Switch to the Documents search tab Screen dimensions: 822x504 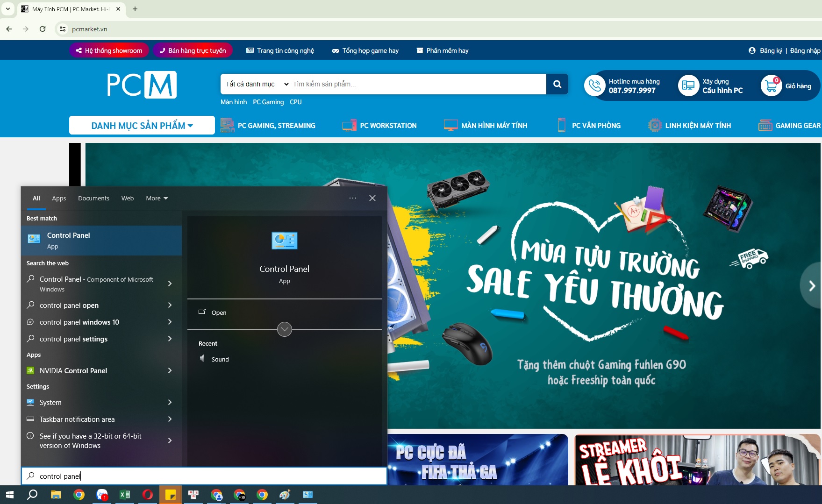pyautogui.click(x=93, y=198)
